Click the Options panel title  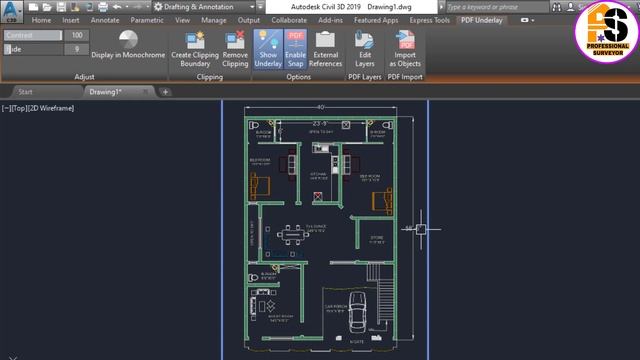(x=298, y=77)
